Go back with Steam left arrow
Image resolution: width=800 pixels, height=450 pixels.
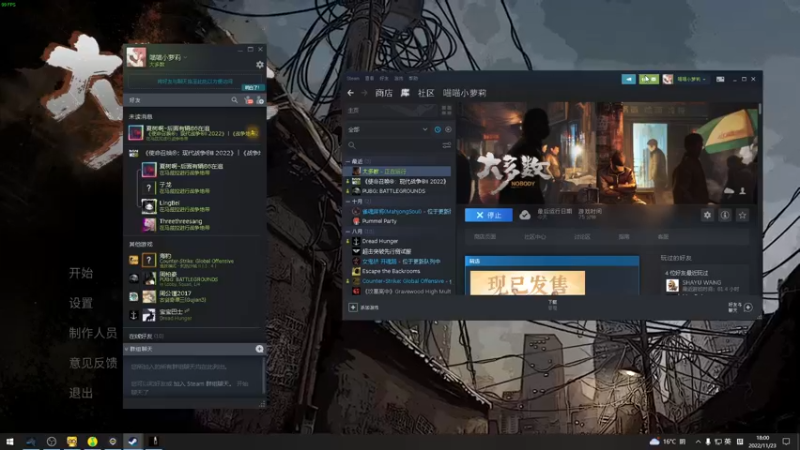351,93
